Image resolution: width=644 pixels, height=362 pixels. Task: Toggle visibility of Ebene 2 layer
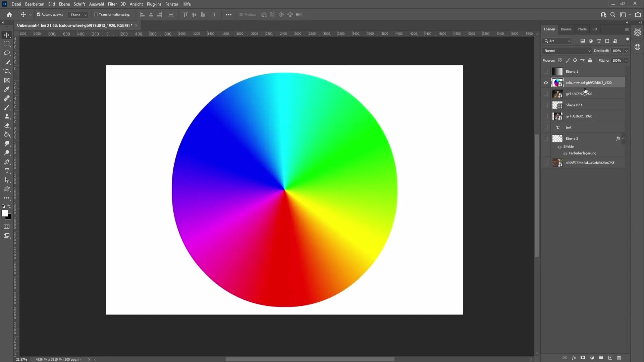pos(546,138)
